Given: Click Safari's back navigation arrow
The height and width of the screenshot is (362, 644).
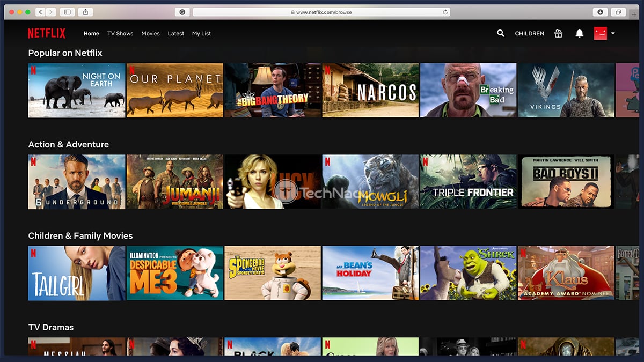Looking at the screenshot, I should point(40,11).
